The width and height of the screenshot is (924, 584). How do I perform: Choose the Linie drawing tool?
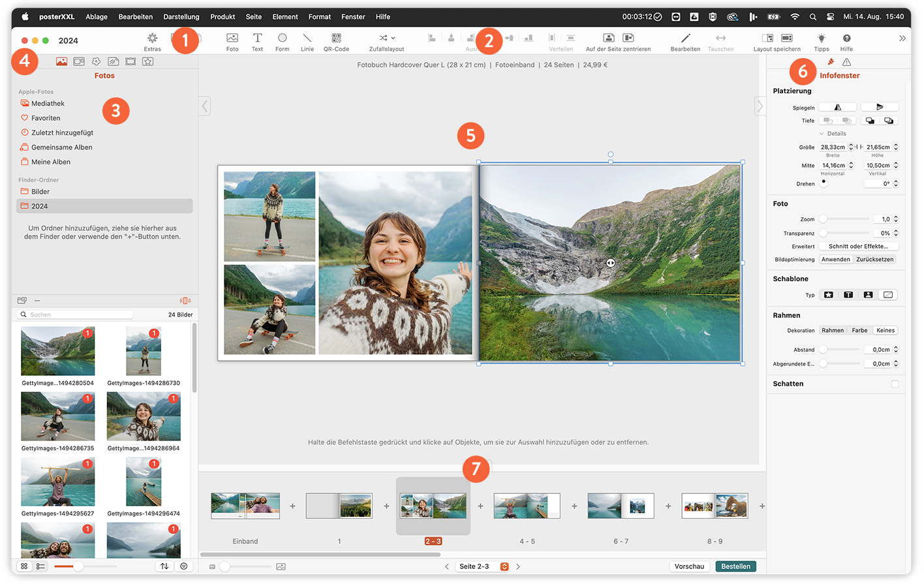pyautogui.click(x=307, y=38)
